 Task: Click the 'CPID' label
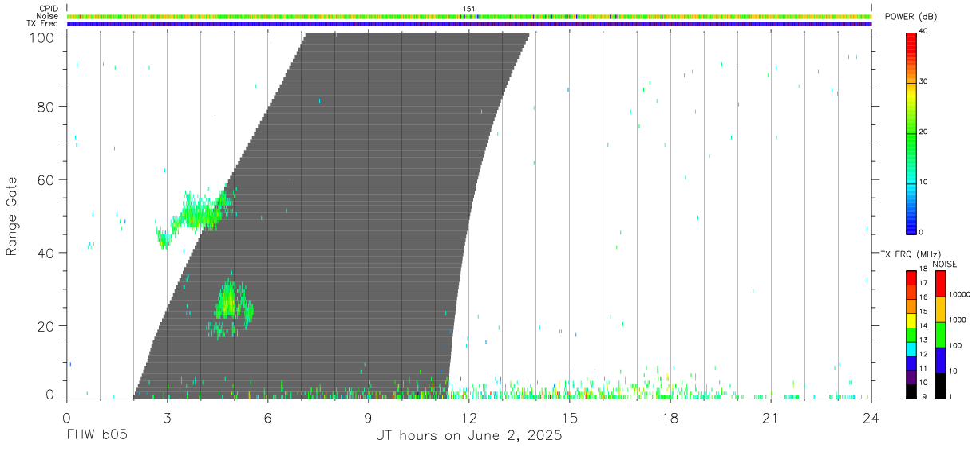pyautogui.click(x=49, y=9)
